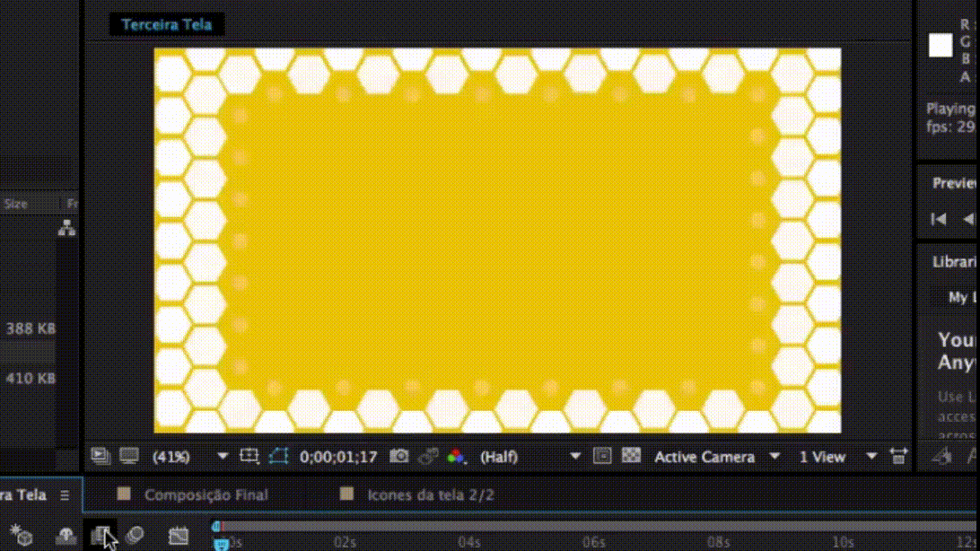Image resolution: width=980 pixels, height=551 pixels.
Task: Switch to the Icones da tela 2/2 tab
Action: click(x=430, y=494)
